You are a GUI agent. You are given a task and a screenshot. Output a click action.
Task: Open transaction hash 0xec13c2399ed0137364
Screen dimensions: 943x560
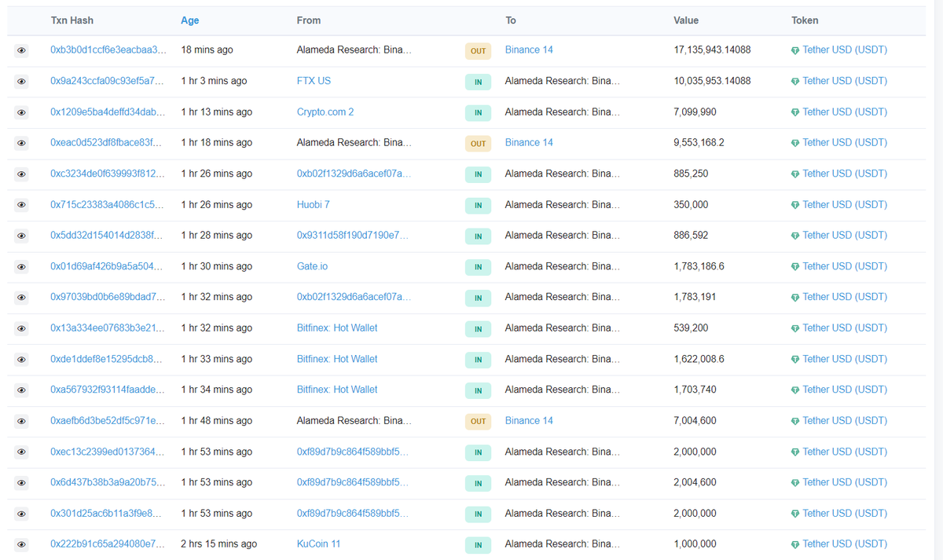pos(108,452)
